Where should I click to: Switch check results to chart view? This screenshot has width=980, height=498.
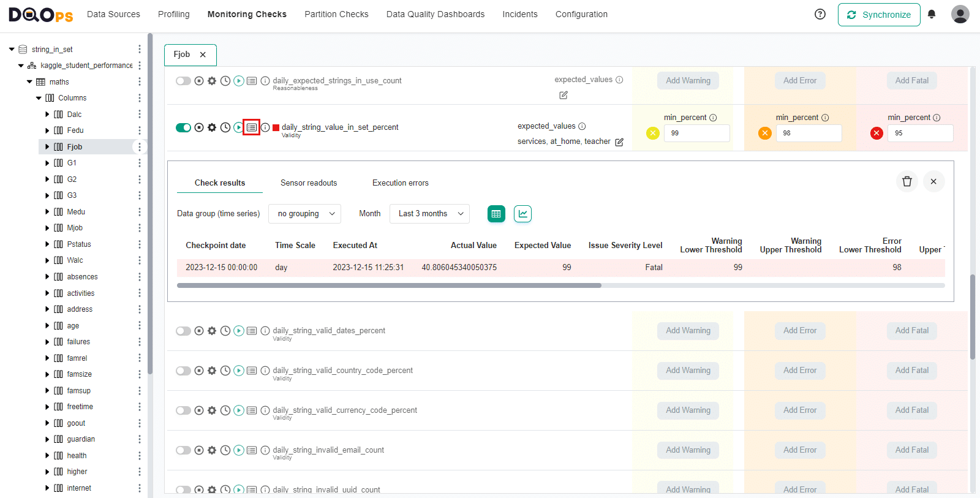[x=522, y=214]
